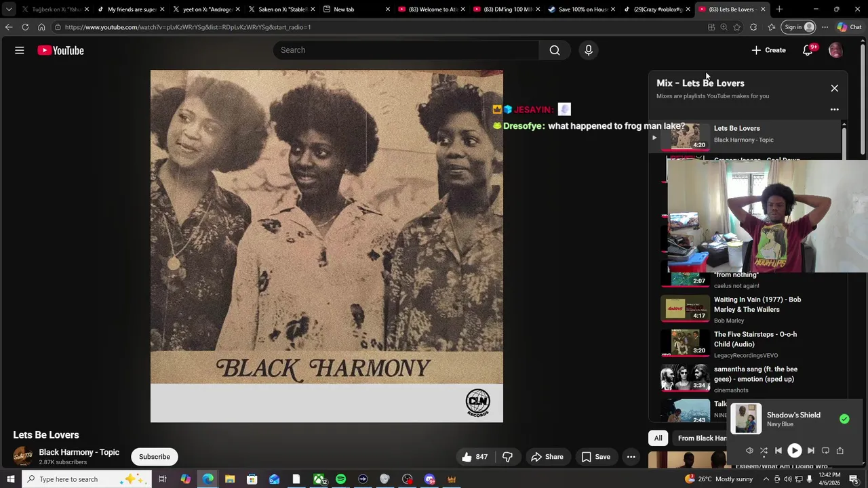Click the address bar URL
This screenshot has width=868, height=488.
[188, 27]
